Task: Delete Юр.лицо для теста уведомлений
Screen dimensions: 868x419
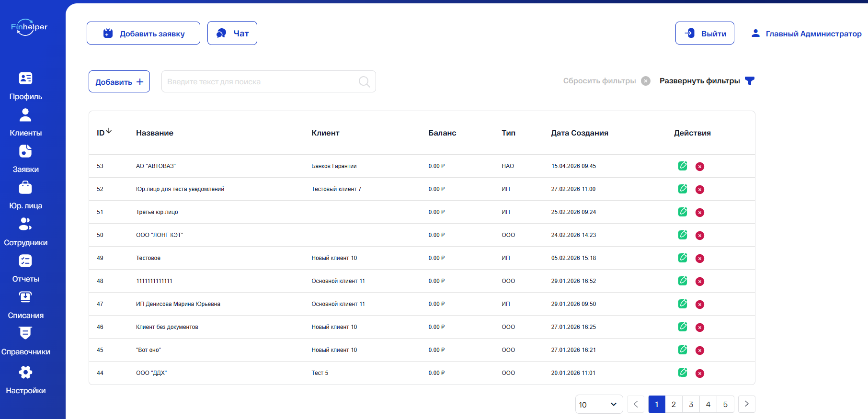Action: (x=700, y=190)
